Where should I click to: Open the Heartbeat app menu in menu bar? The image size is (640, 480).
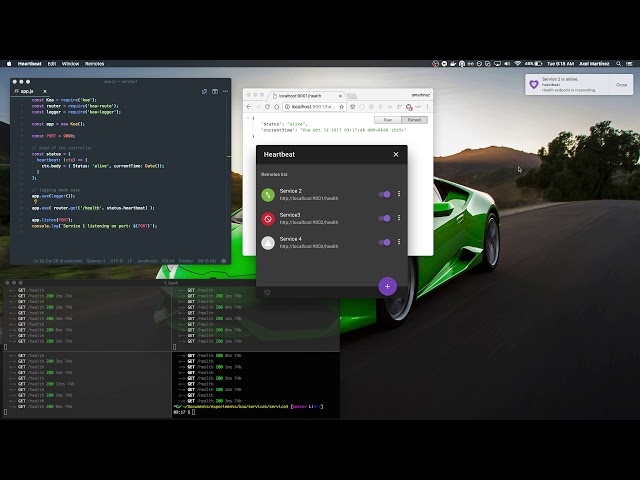point(29,64)
